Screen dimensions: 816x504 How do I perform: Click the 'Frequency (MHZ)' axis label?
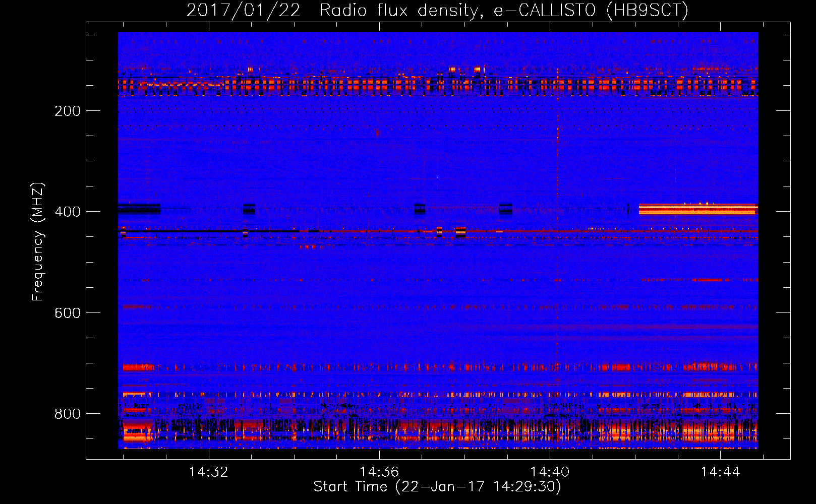38,241
